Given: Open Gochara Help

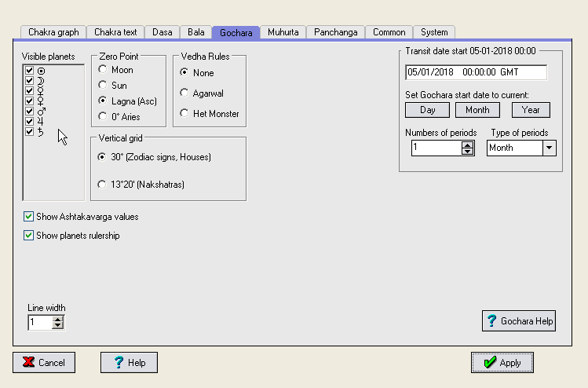Looking at the screenshot, I should pyautogui.click(x=519, y=320).
